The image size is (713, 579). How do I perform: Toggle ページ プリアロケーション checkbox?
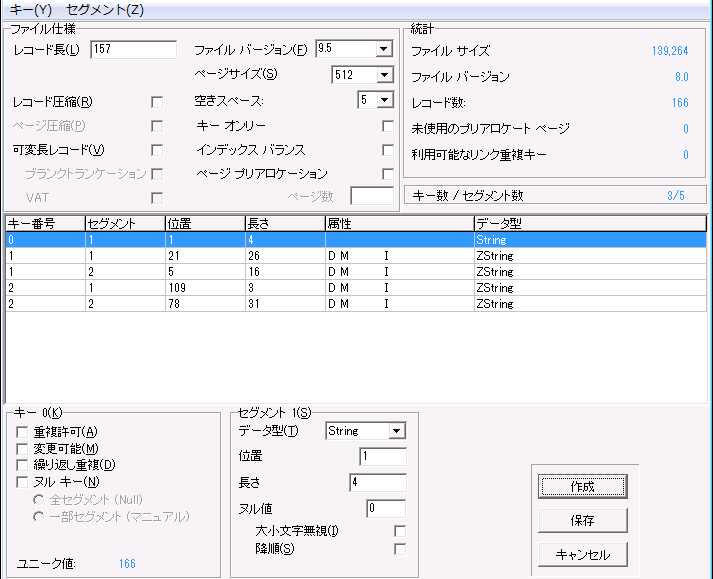pos(388,174)
